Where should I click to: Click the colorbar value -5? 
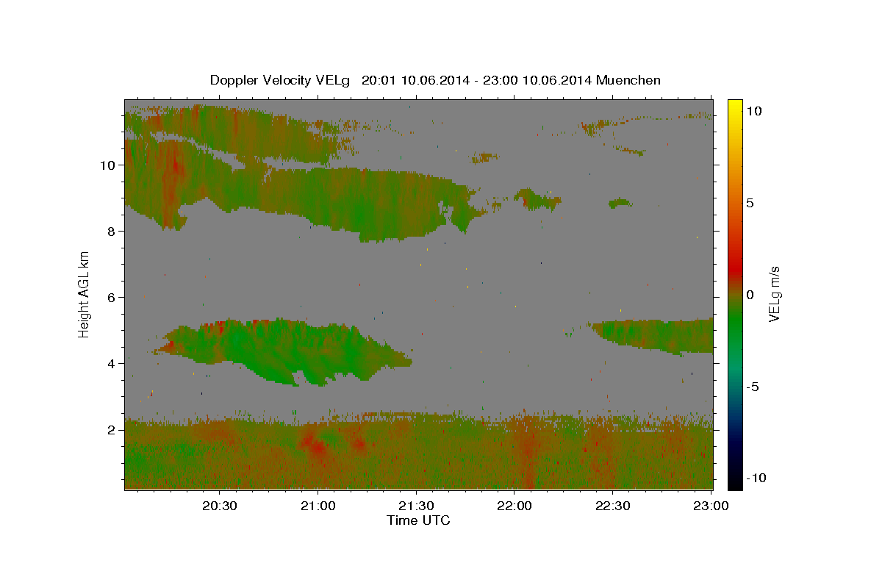pos(753,387)
